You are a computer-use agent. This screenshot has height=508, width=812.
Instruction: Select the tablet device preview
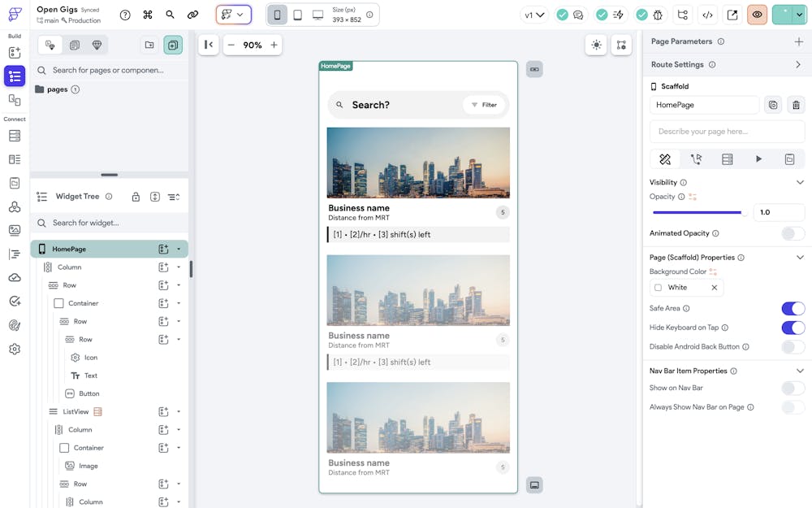tap(298, 15)
